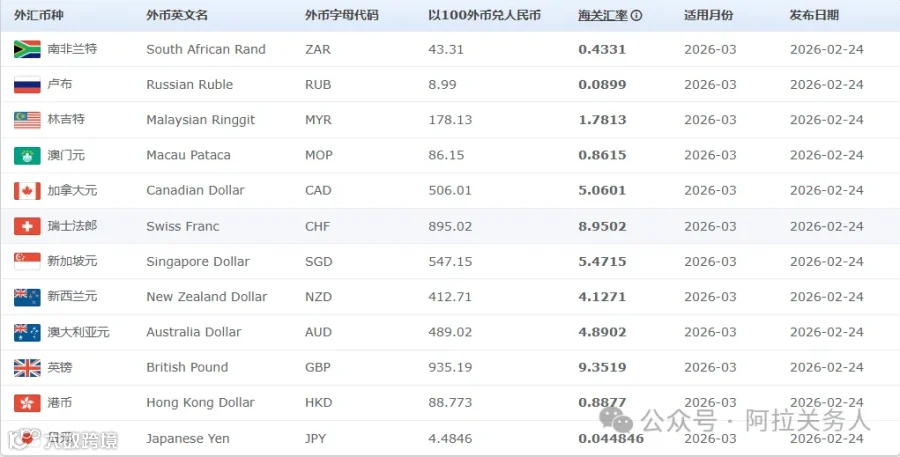The width and height of the screenshot is (900, 457).
Task: Click the GBP currency code cell
Action: click(318, 367)
